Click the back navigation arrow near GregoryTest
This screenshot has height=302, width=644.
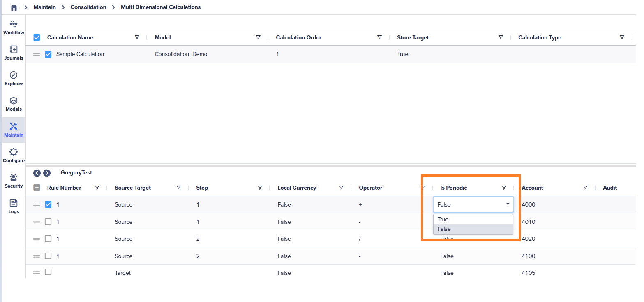click(37, 173)
